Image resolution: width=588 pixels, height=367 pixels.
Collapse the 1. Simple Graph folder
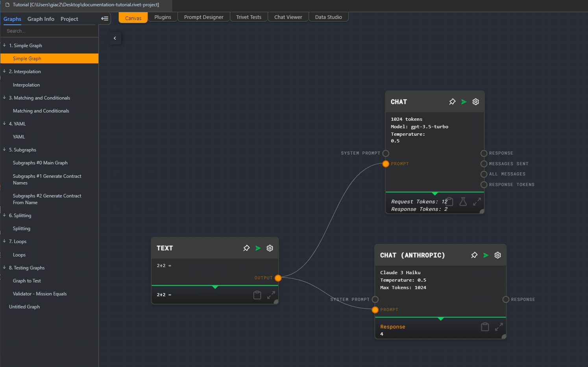(x=4, y=45)
